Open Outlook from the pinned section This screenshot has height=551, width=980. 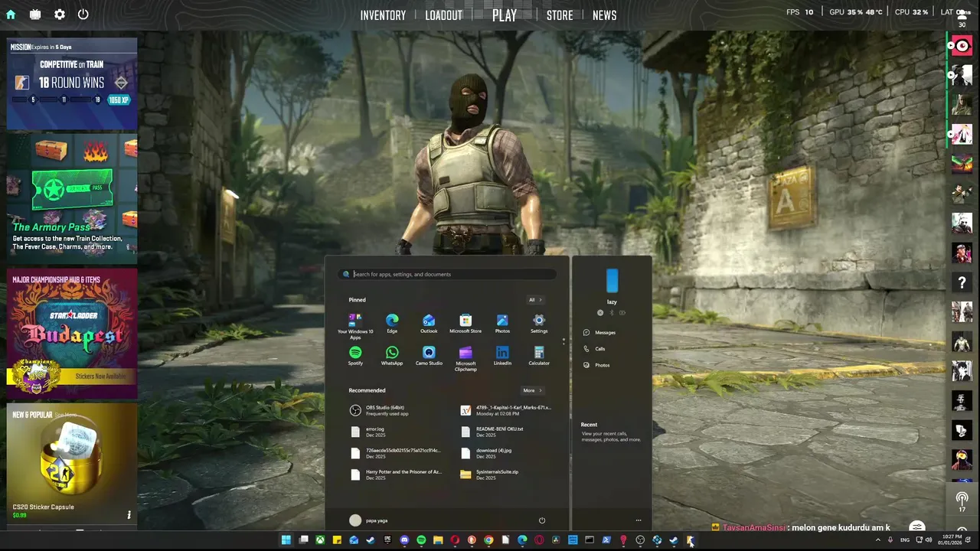[429, 324]
